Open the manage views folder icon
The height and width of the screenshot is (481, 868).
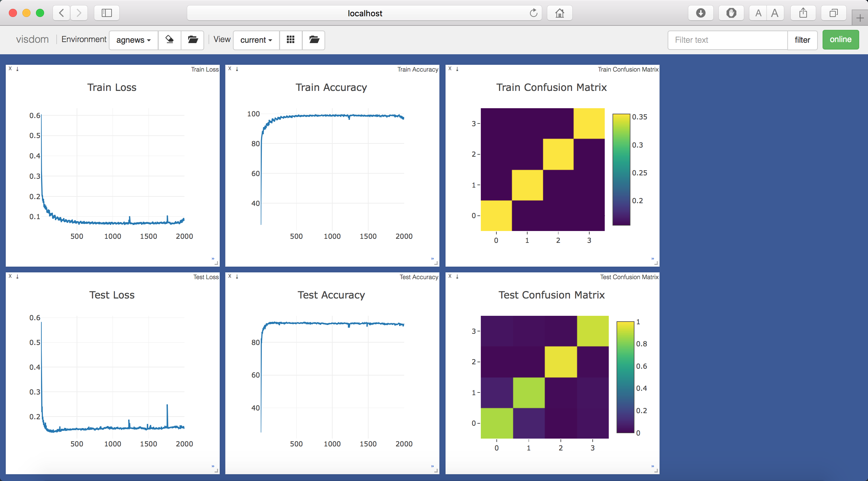314,40
